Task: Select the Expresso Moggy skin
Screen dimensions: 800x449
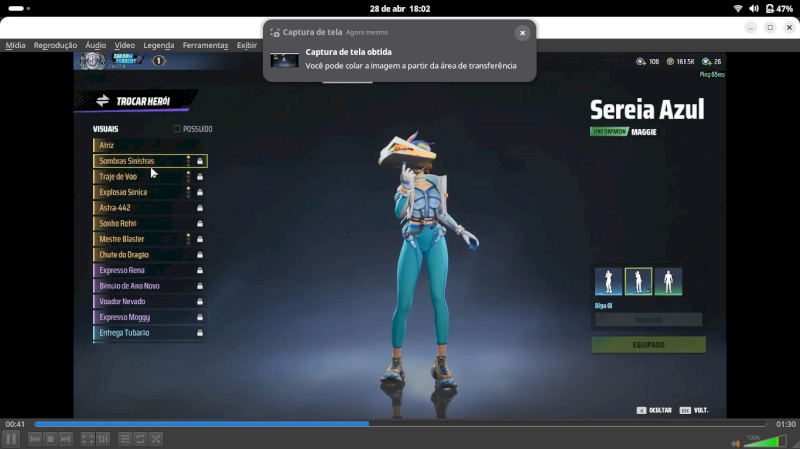Action: (x=150, y=317)
